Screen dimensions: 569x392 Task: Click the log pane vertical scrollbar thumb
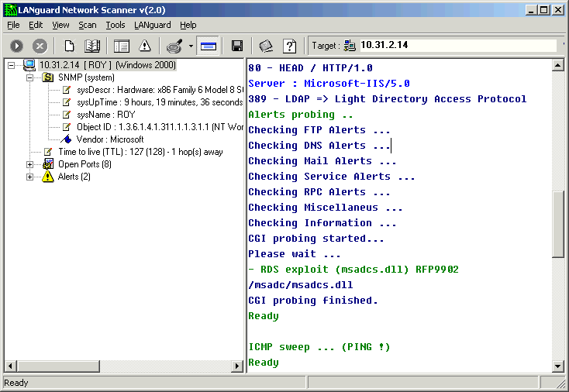coord(557,224)
